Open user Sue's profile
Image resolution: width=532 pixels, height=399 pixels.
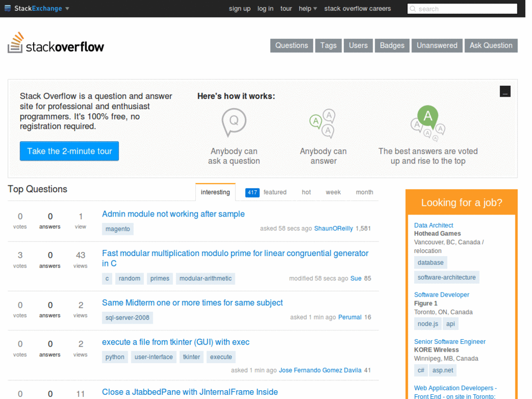tap(355, 278)
